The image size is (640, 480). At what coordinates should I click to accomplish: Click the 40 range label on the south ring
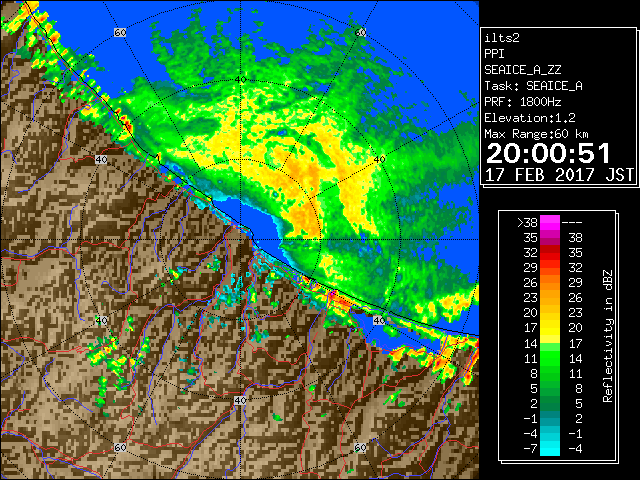tap(240, 400)
